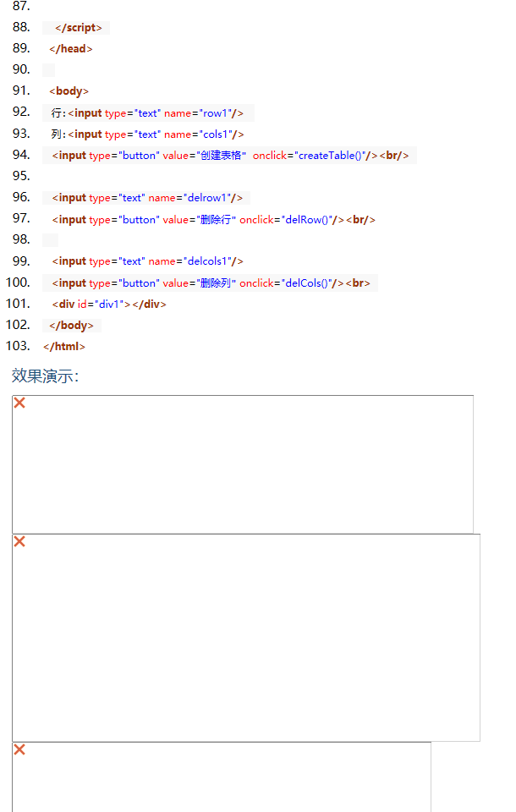
Task: Click the createTable() button code line
Action: pos(231,156)
